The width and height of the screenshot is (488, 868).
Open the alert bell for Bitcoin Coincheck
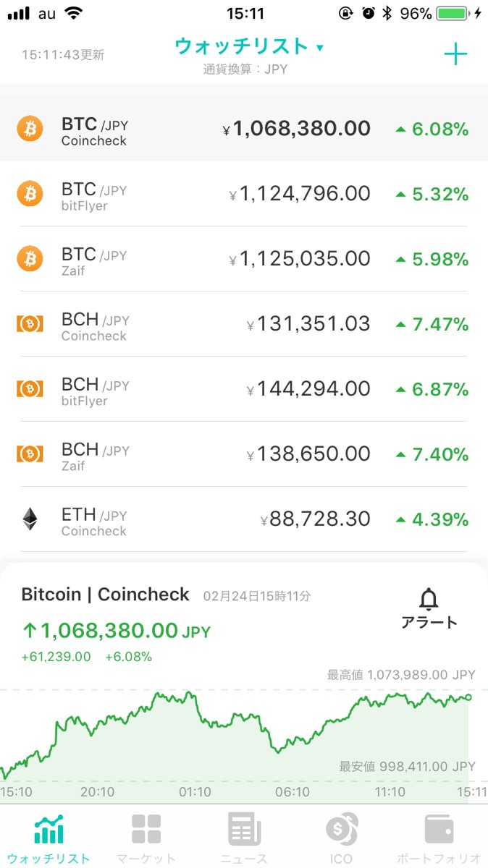(429, 608)
